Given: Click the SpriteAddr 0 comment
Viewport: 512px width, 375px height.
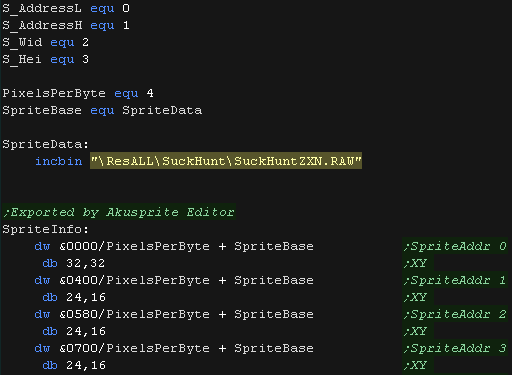Looking at the screenshot, I should [455, 246].
